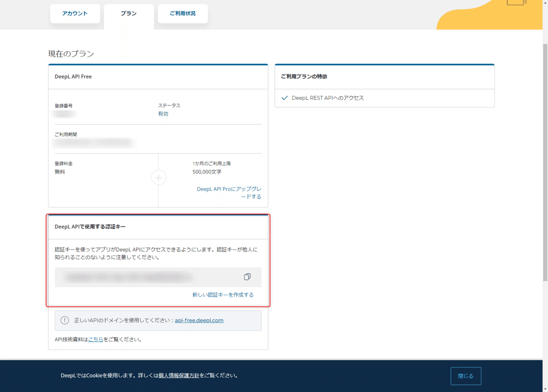Click the DeepL APIで使用する認証キー heading

(90, 226)
